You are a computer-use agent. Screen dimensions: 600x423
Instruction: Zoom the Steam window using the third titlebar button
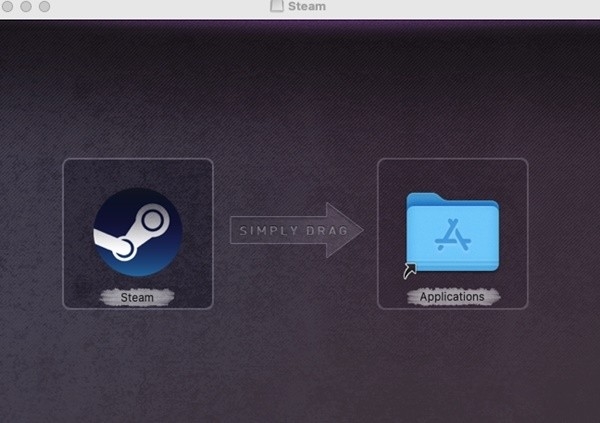point(45,7)
